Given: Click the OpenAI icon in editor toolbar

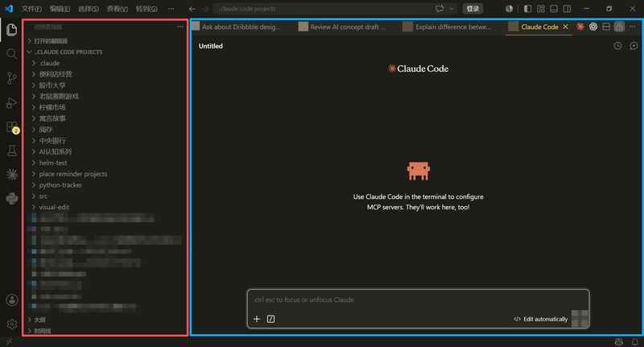Looking at the screenshot, I should [x=593, y=27].
